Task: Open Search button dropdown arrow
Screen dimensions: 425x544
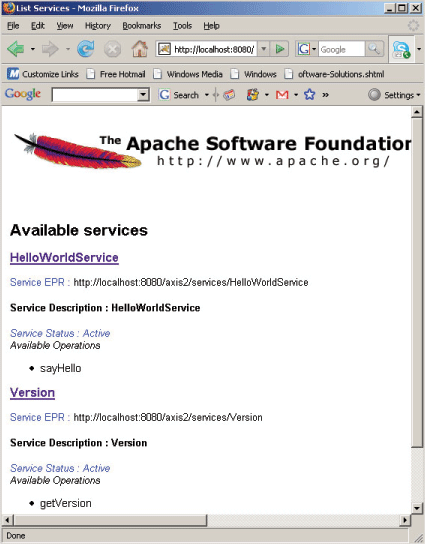Action: (207, 95)
